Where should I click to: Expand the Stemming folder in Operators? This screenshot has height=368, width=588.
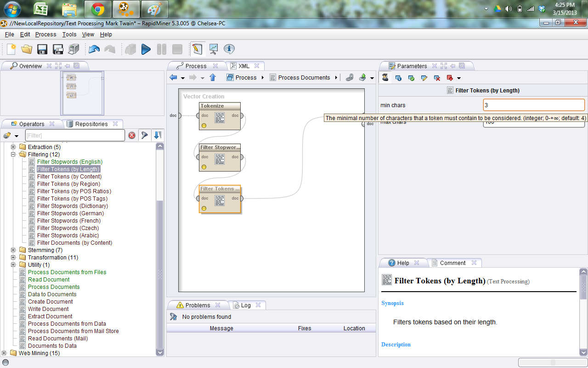pos(13,250)
